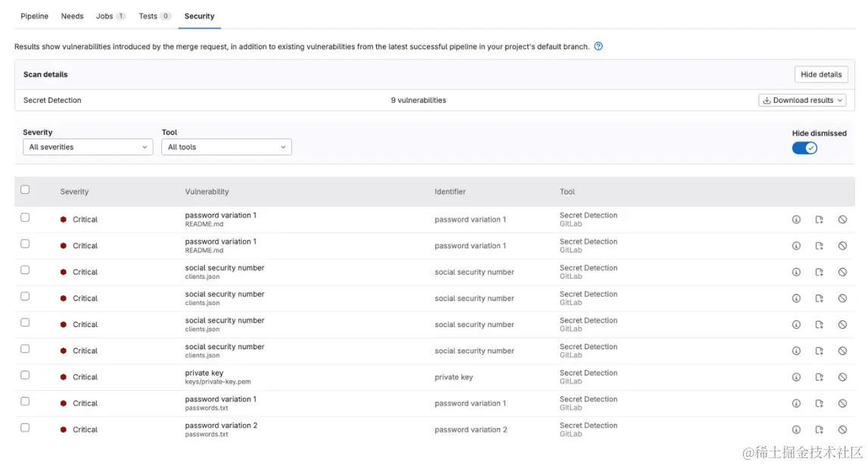The width and height of the screenshot is (868, 465).
Task: Create issue for passwords.txt password variation 1
Action: 819,404
